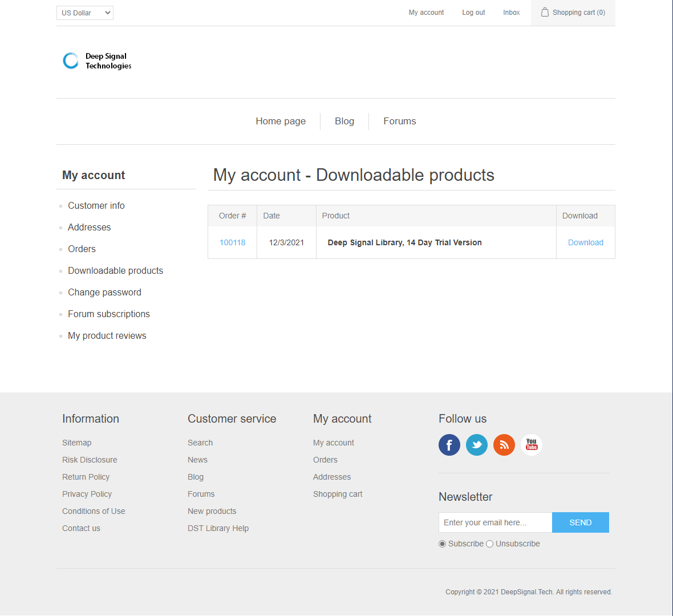Screen dimensions: 673x616
Task: Open Change password in account sidebar
Action: pos(104,293)
